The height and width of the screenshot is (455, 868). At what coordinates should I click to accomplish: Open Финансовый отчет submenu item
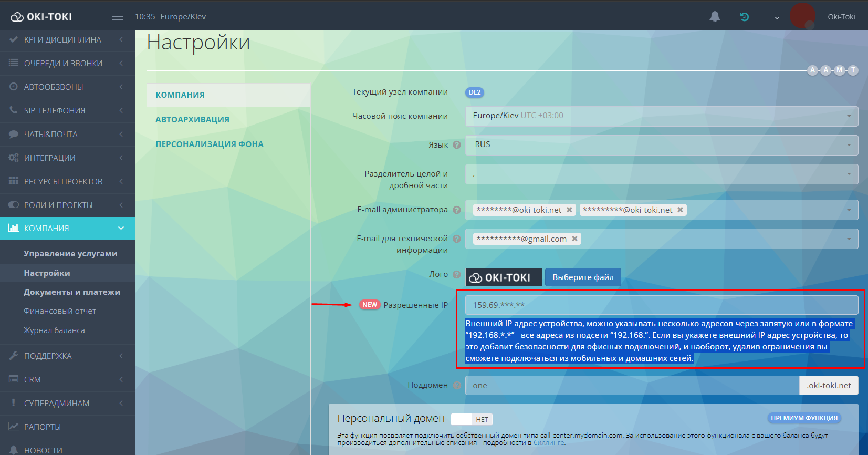tap(60, 311)
